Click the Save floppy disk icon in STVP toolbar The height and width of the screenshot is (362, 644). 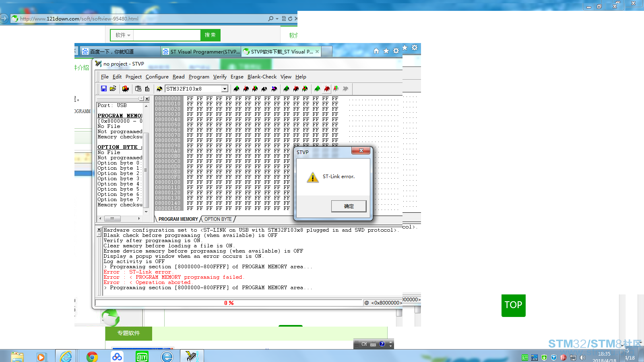click(104, 88)
